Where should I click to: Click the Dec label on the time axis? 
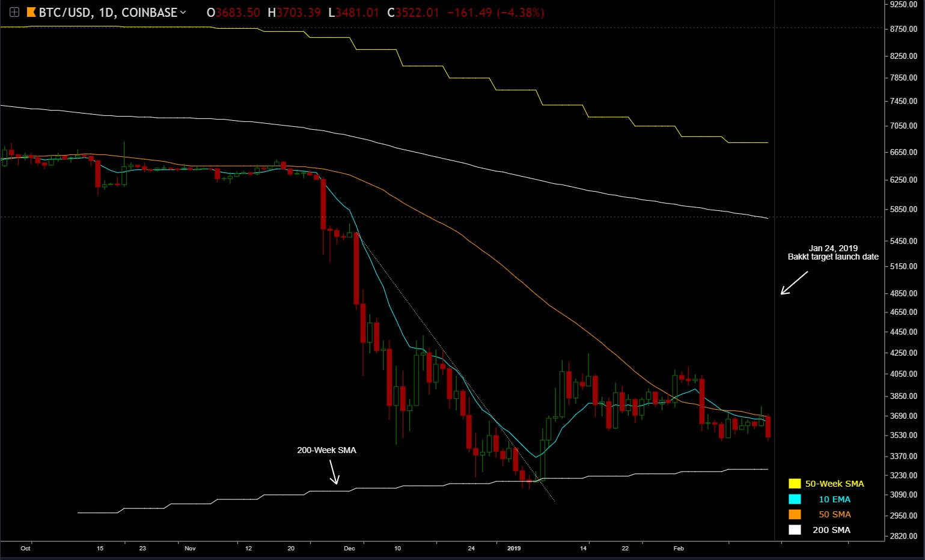coord(349,548)
